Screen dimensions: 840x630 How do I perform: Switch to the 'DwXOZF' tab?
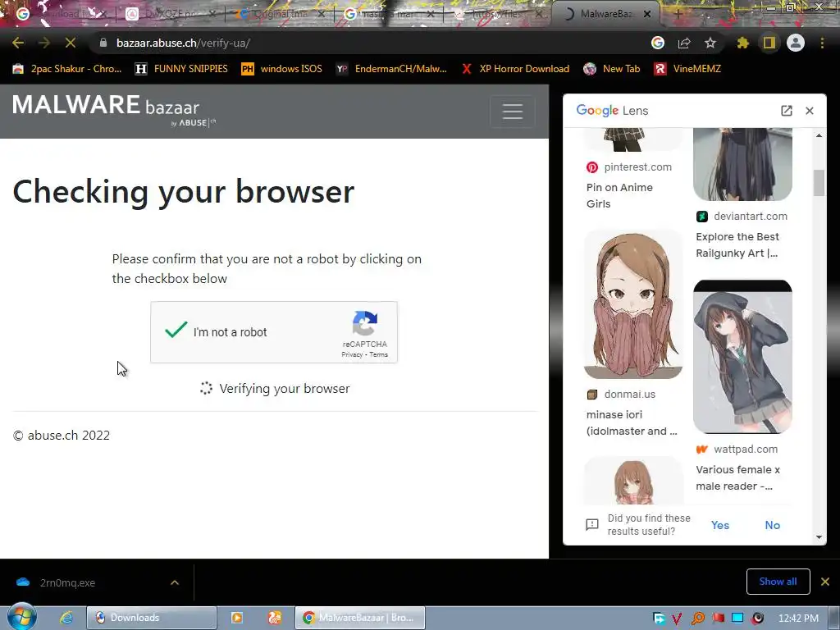169,14
